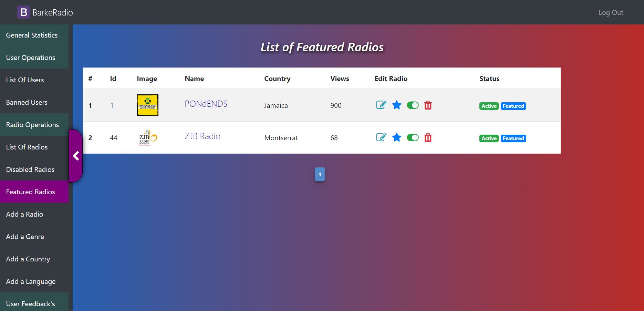This screenshot has width=644, height=311.
Task: Select Featured Radios in sidebar
Action: coord(34,192)
